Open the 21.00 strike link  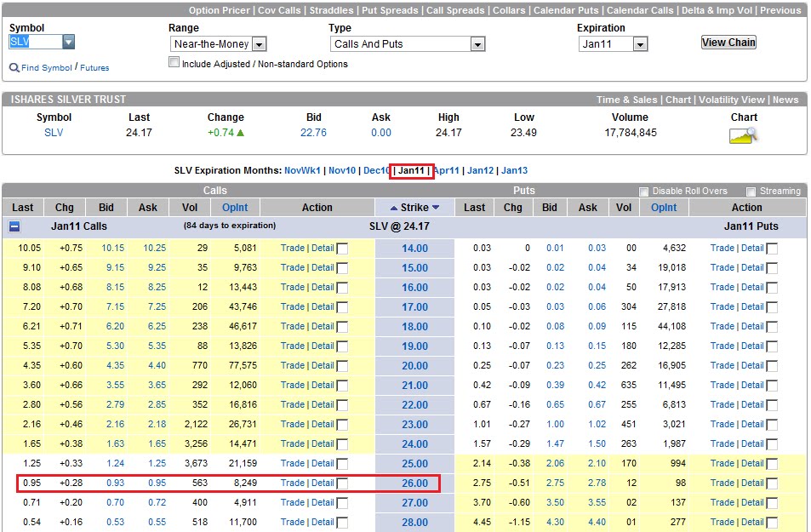click(x=414, y=386)
